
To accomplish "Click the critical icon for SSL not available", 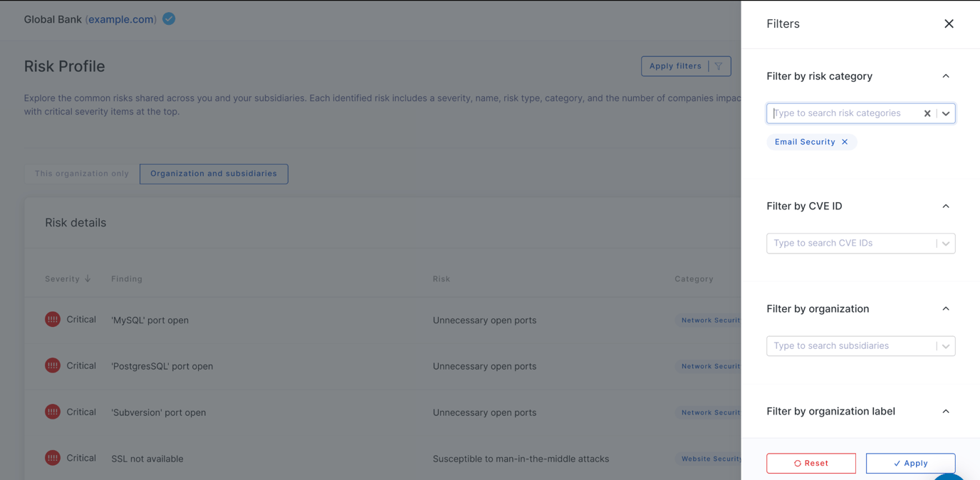I will click(53, 458).
